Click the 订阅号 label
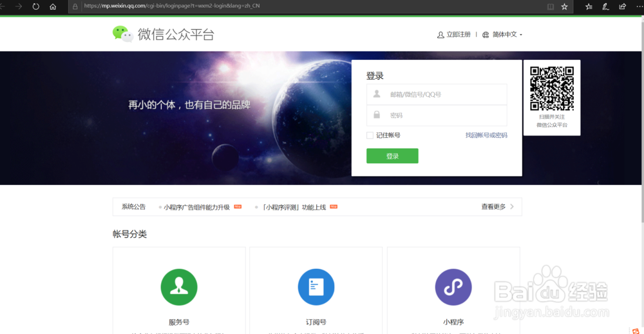Image resolution: width=644 pixels, height=334 pixels. (316, 322)
